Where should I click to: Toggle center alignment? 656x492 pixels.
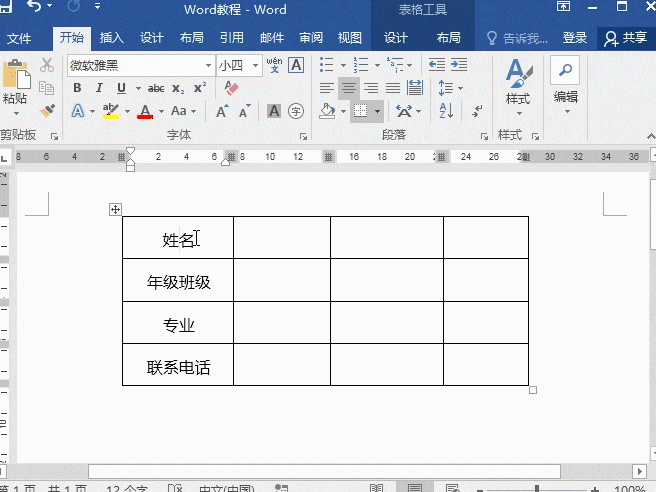[348, 88]
